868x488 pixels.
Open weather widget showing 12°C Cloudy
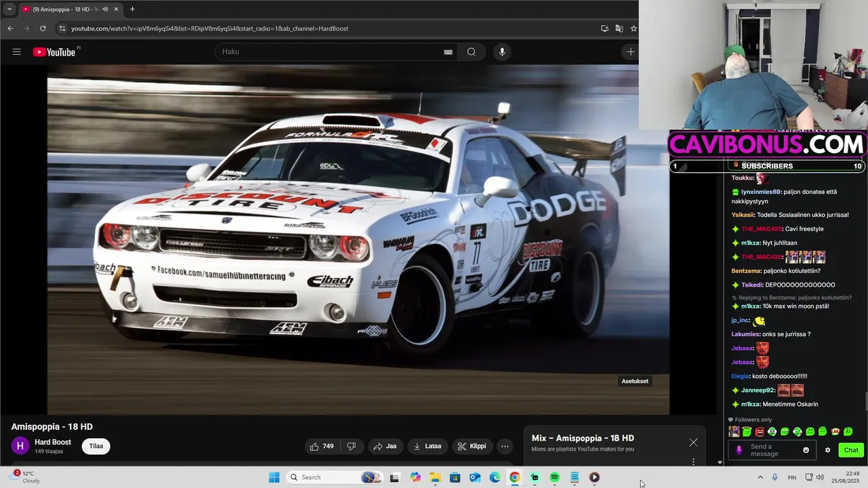[26, 477]
